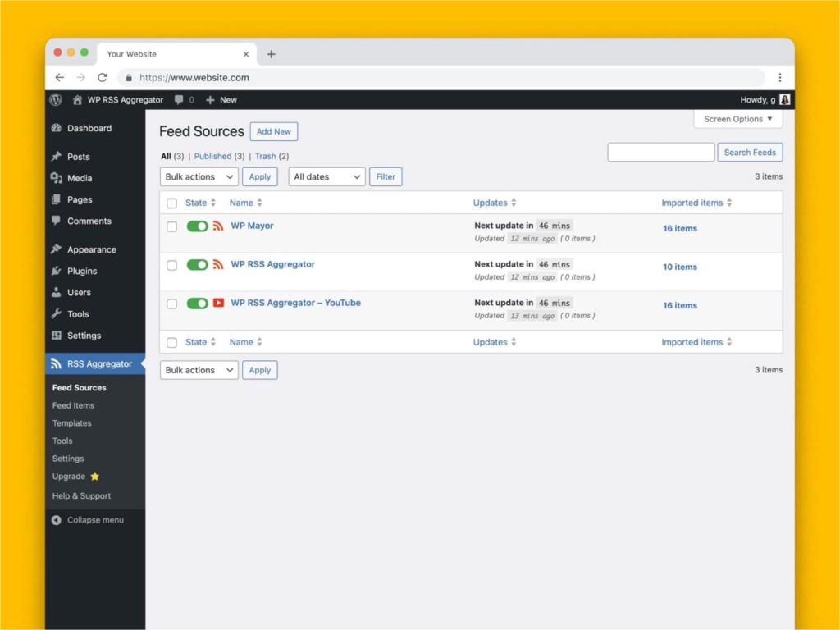Disable the WP RSS Aggregator feed toggle
The width and height of the screenshot is (840, 630).
pos(197,264)
